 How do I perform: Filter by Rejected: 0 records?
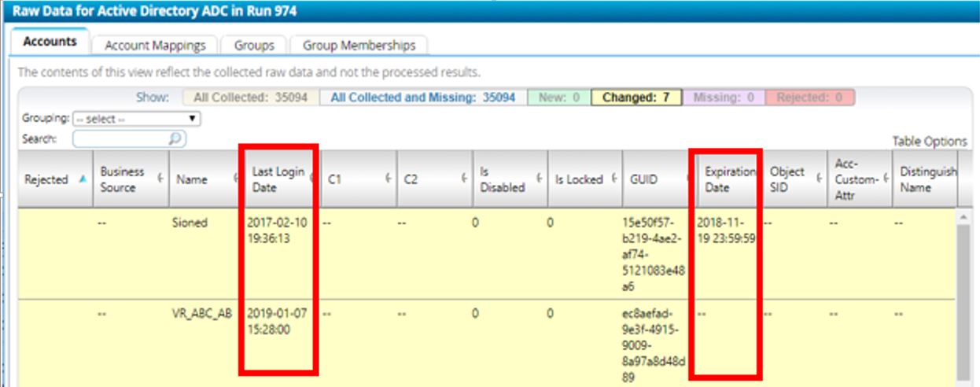coord(809,98)
